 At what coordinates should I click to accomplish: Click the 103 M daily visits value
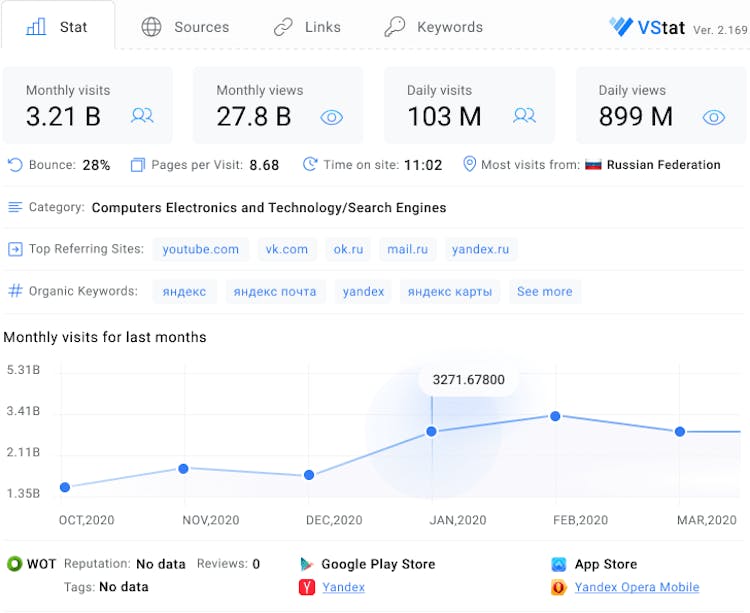click(x=444, y=117)
